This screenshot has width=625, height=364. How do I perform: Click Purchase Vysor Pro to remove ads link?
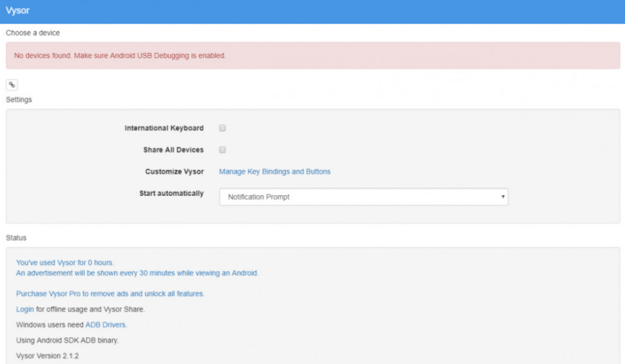coord(110,293)
